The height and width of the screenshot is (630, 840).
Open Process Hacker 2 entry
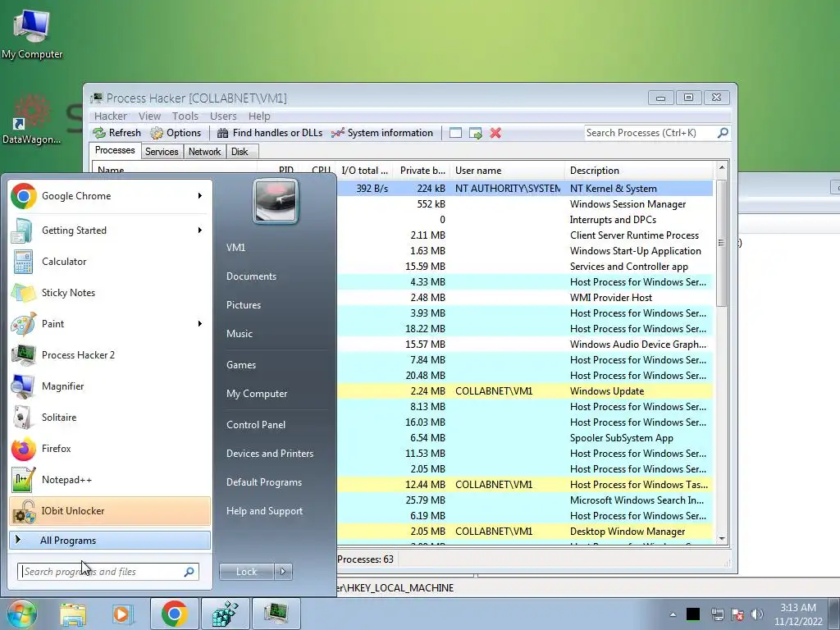[x=110, y=354]
